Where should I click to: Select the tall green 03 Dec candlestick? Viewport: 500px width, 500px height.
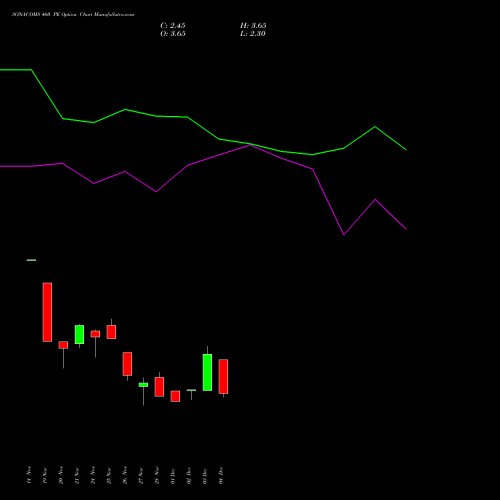tap(207, 372)
